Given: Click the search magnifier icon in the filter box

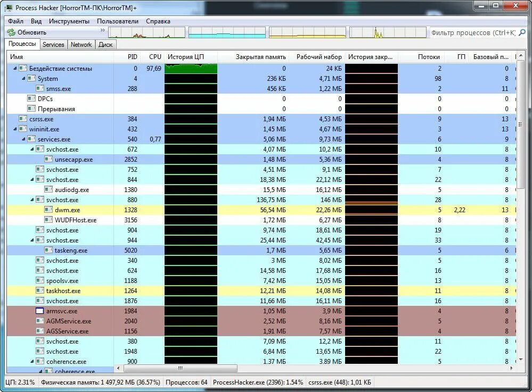Looking at the screenshot, I should point(522,32).
